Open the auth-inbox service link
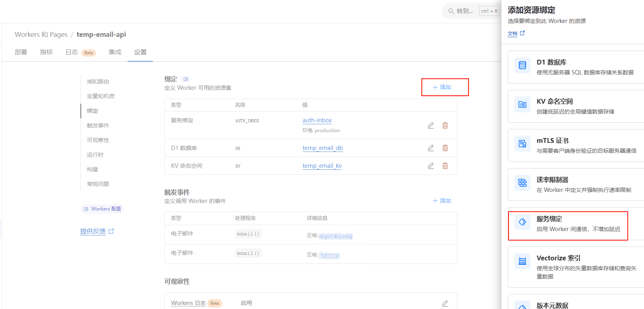The width and height of the screenshot is (644, 309). [x=317, y=120]
